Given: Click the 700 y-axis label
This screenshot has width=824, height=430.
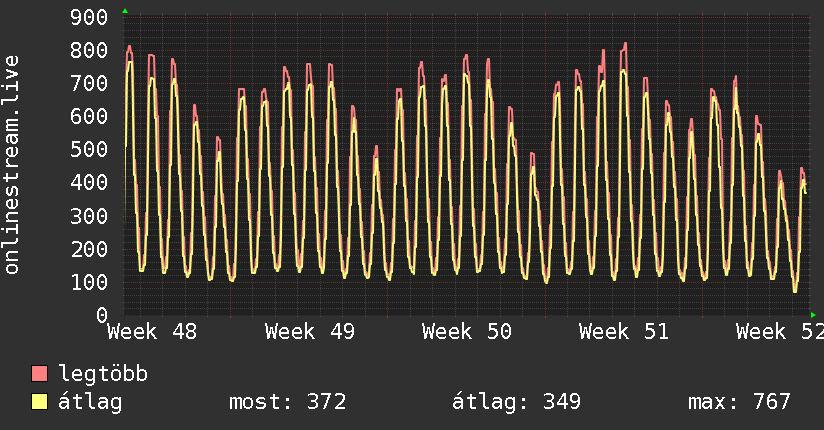Looking at the screenshot, I should pyautogui.click(x=89, y=83).
